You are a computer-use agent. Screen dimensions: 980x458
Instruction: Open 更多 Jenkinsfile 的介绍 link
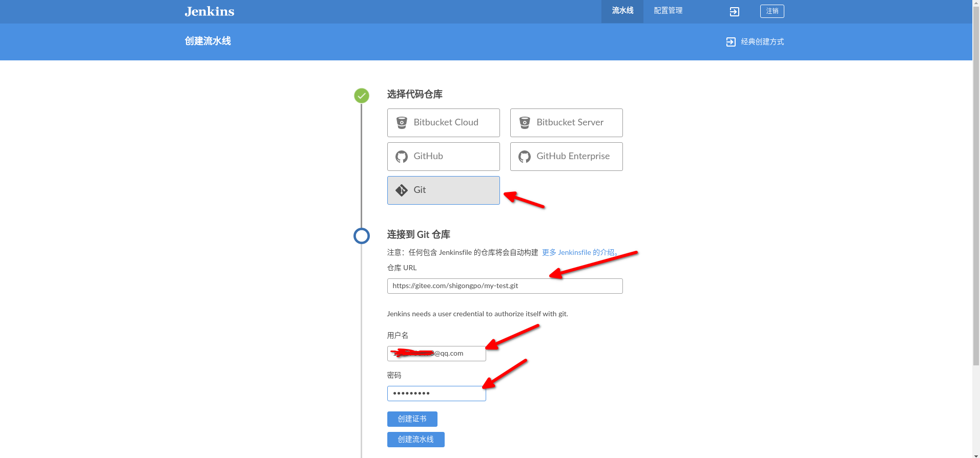tap(580, 253)
